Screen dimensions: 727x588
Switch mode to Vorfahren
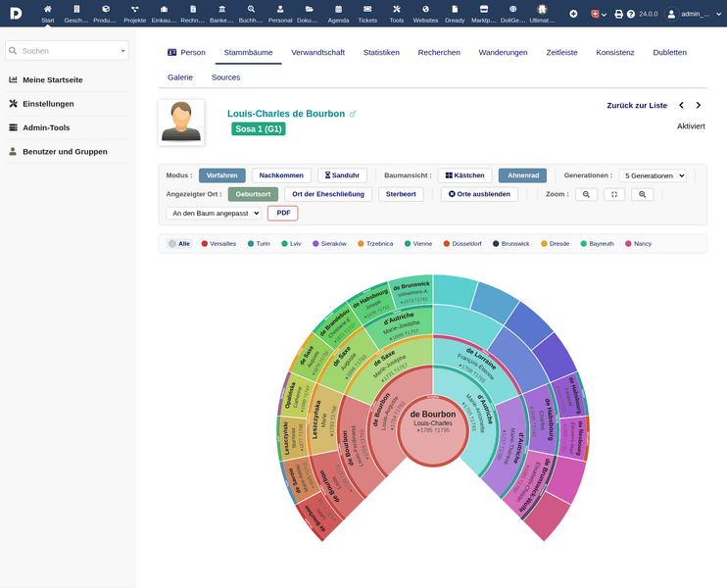222,175
